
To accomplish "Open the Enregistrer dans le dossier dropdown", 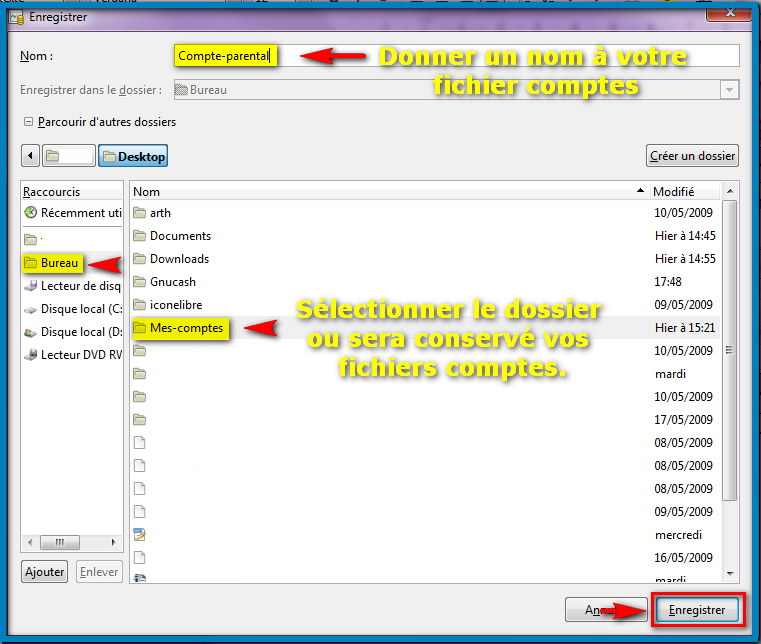I will tap(729, 90).
